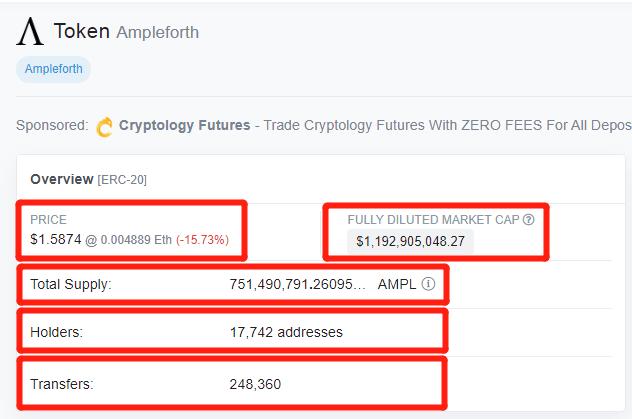
Task: Open the Cryptology Futures sponsored link
Action: (185, 125)
